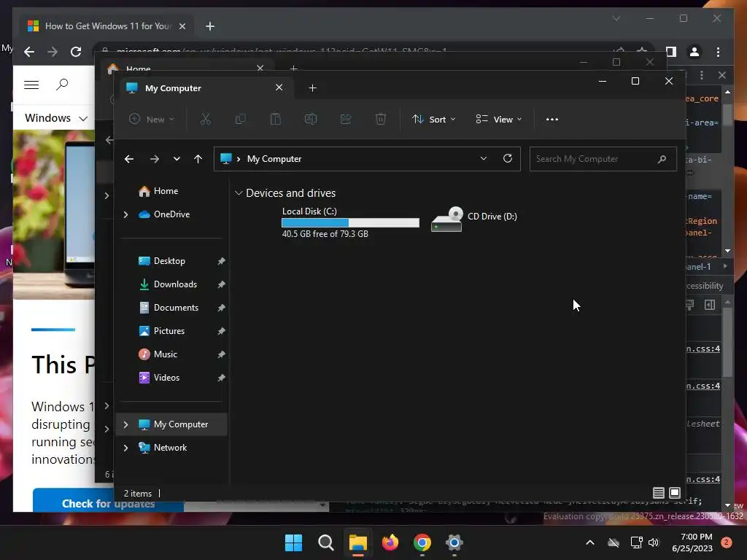Unpin Desktop from quick access pin icon
747x560 pixels.
click(x=221, y=261)
